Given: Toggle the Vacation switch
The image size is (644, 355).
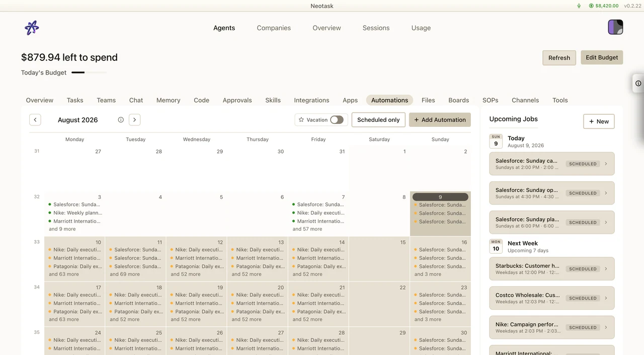Looking at the screenshot, I should (337, 120).
